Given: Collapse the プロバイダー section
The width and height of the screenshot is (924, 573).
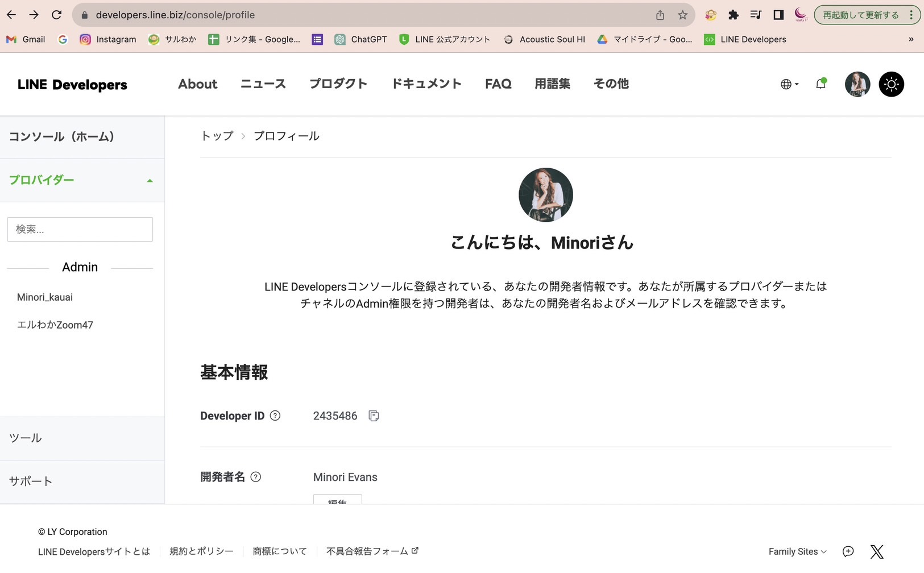Looking at the screenshot, I should point(82,180).
